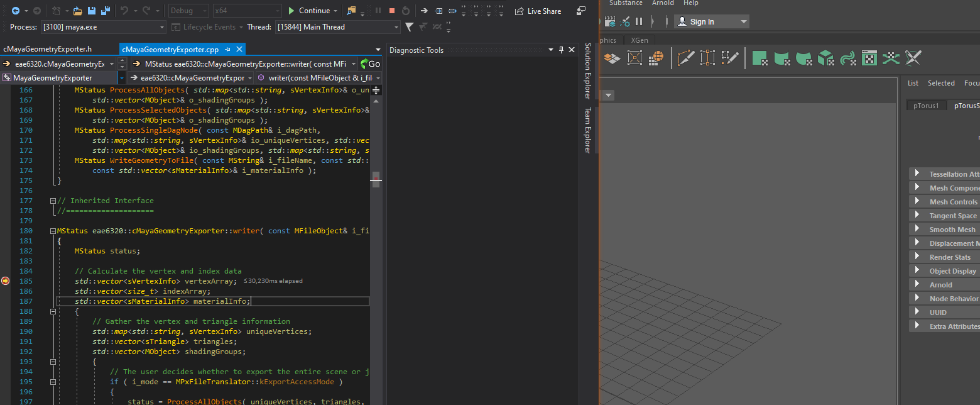The width and height of the screenshot is (980, 405).
Task: Toggle auto-hide pin on Diagnostic Tools
Action: pyautogui.click(x=561, y=50)
